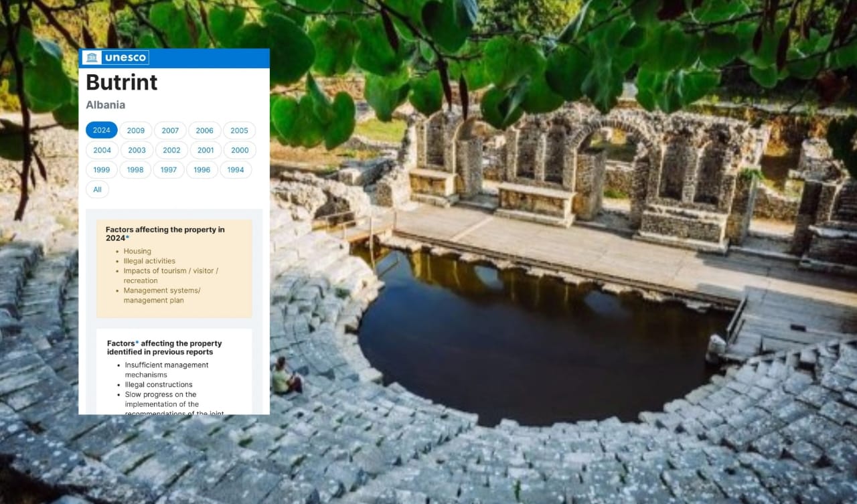857x504 pixels.
Task: Open the 2007 year report
Action: point(170,131)
